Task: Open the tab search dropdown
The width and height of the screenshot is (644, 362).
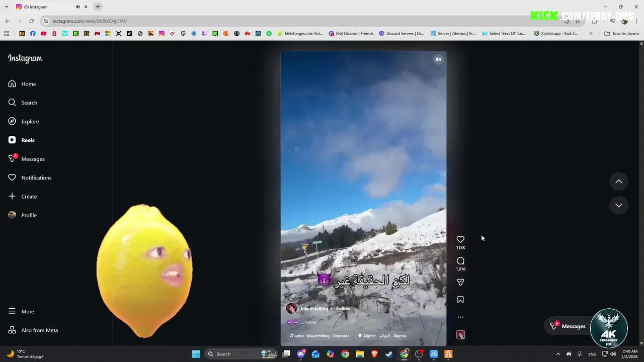Action: (6, 7)
